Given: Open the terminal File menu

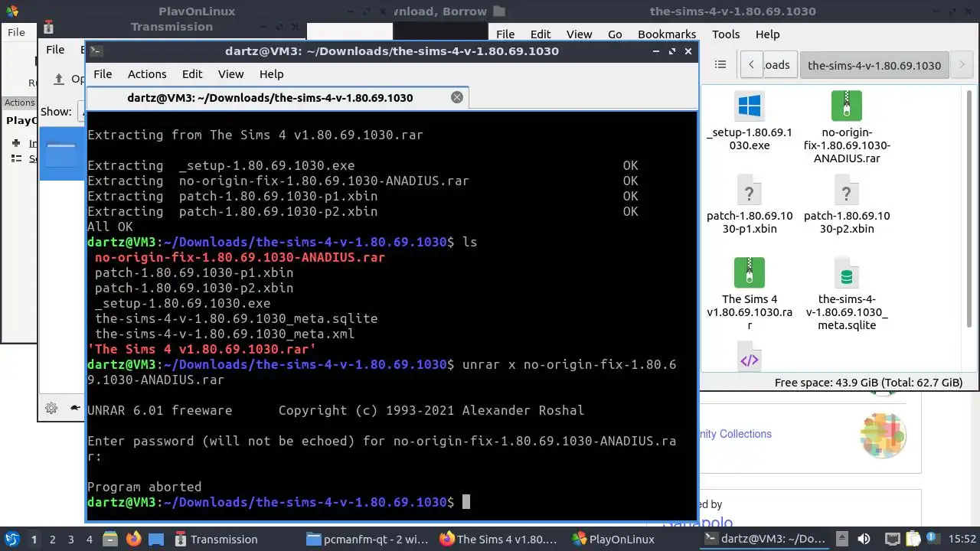Looking at the screenshot, I should [x=103, y=74].
